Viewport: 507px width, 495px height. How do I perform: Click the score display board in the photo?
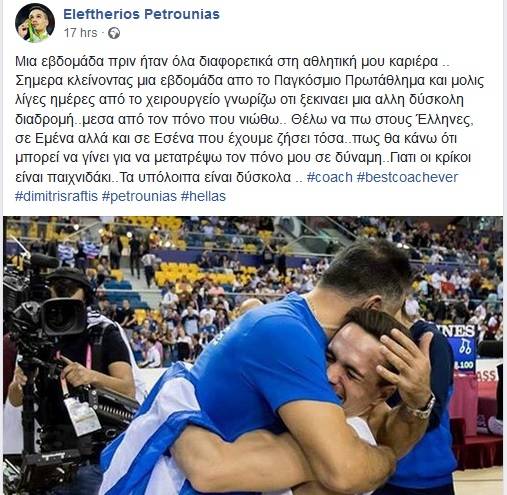tap(461, 348)
